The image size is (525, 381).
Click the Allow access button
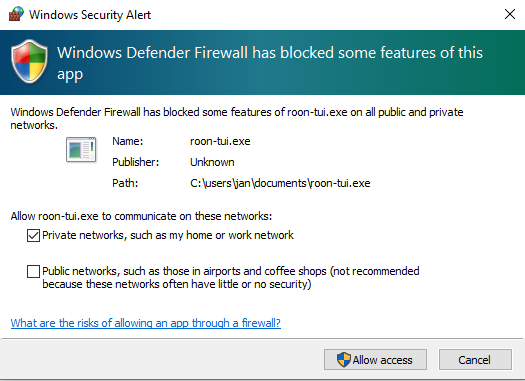click(x=375, y=360)
